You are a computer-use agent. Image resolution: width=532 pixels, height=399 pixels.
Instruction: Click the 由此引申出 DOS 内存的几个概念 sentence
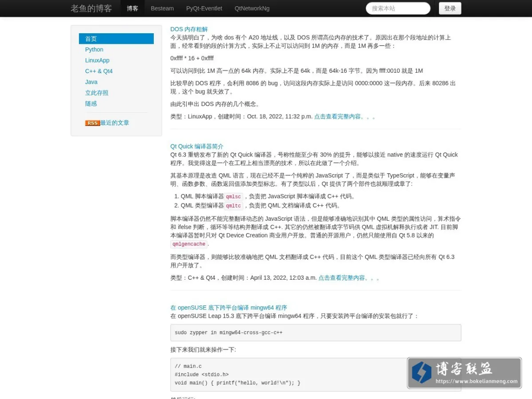(x=215, y=104)
